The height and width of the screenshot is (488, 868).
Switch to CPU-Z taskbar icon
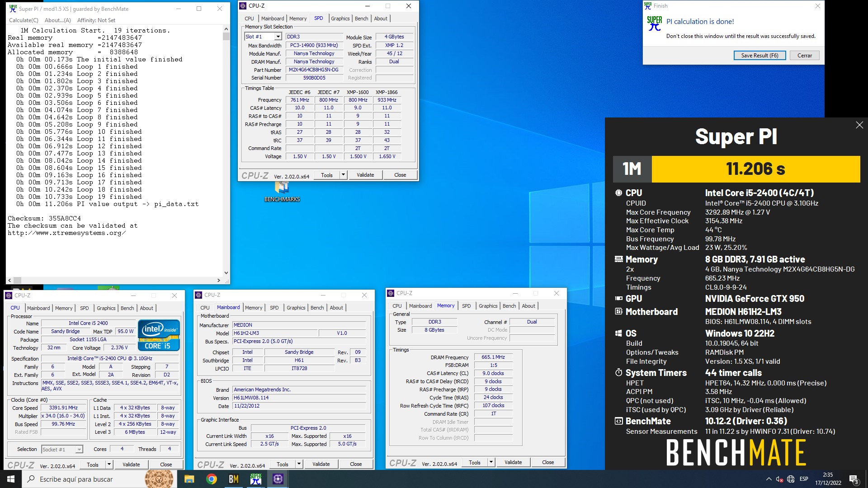click(278, 479)
